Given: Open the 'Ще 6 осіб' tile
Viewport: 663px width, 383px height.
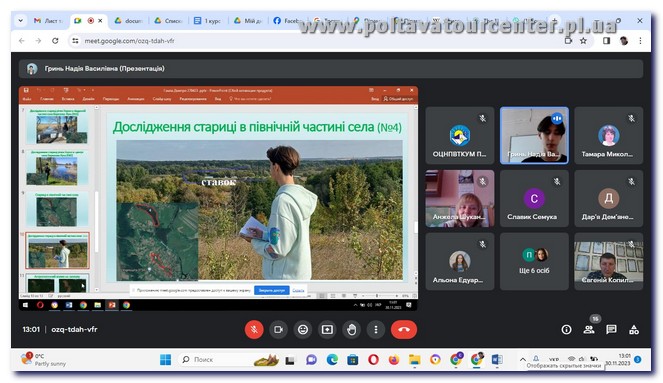Looking at the screenshot, I should 534,261.
